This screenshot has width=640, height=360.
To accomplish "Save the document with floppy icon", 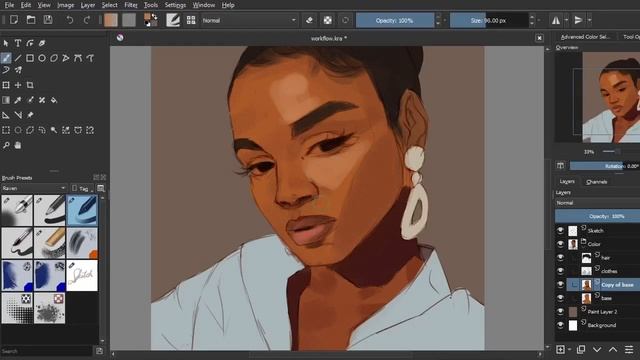I will tap(48, 20).
